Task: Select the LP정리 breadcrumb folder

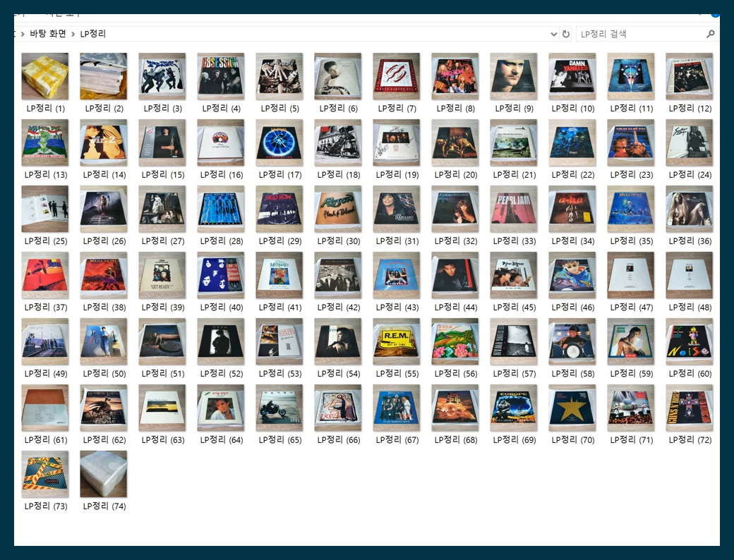Action: pos(92,34)
